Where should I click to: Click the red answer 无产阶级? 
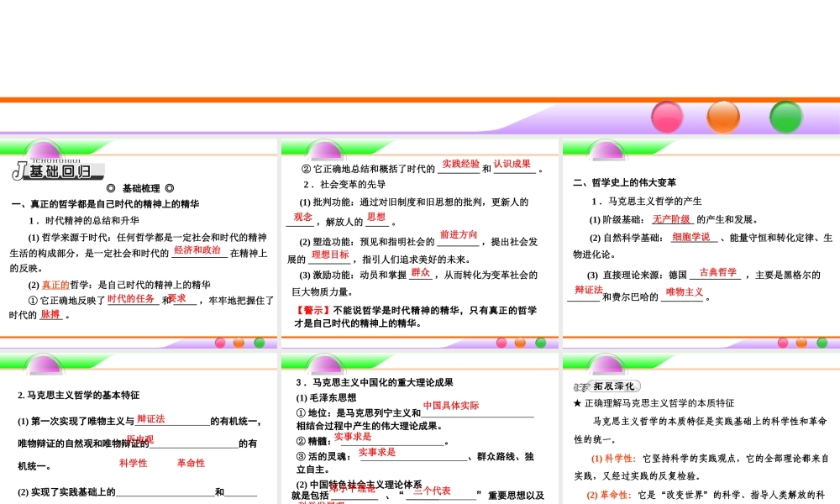click(x=671, y=219)
